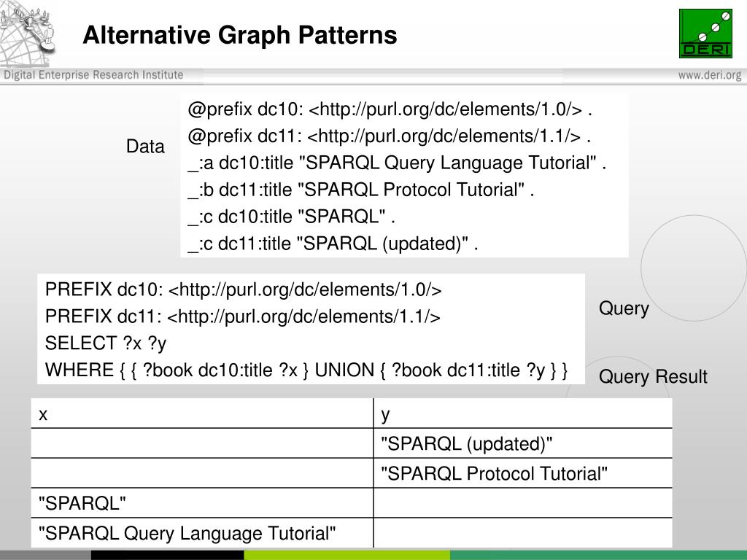Click the '_:c dc11:title "SPARQL (updated)"' line
The height and width of the screenshot is (560, 747).
click(x=333, y=244)
